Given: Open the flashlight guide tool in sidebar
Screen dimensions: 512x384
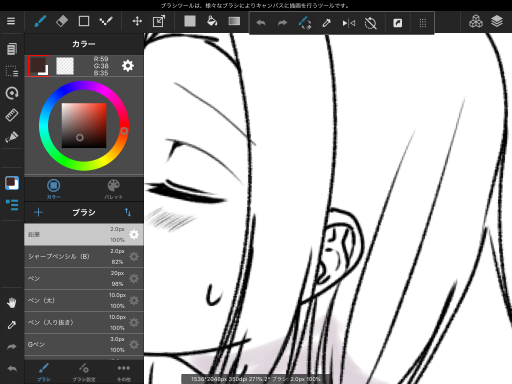Looking at the screenshot, I should (12, 137).
